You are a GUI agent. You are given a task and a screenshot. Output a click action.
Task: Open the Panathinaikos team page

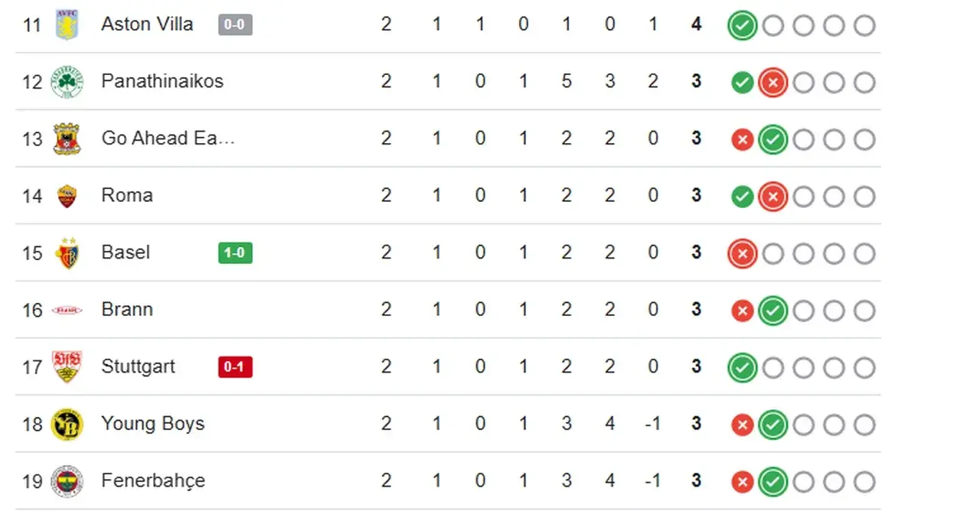162,81
